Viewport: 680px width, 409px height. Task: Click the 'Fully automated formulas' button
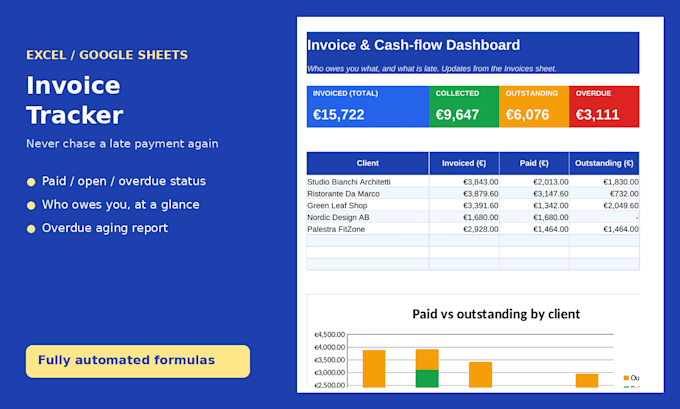[138, 361]
